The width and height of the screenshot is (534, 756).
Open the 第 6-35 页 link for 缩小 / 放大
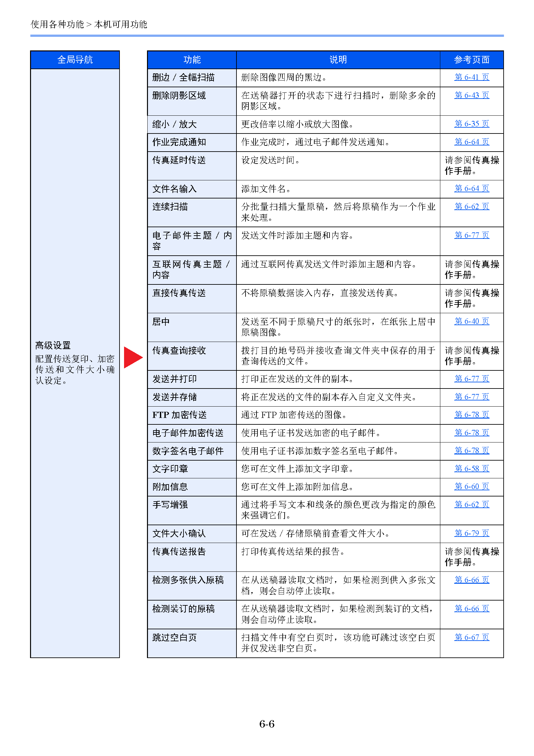pos(471,124)
